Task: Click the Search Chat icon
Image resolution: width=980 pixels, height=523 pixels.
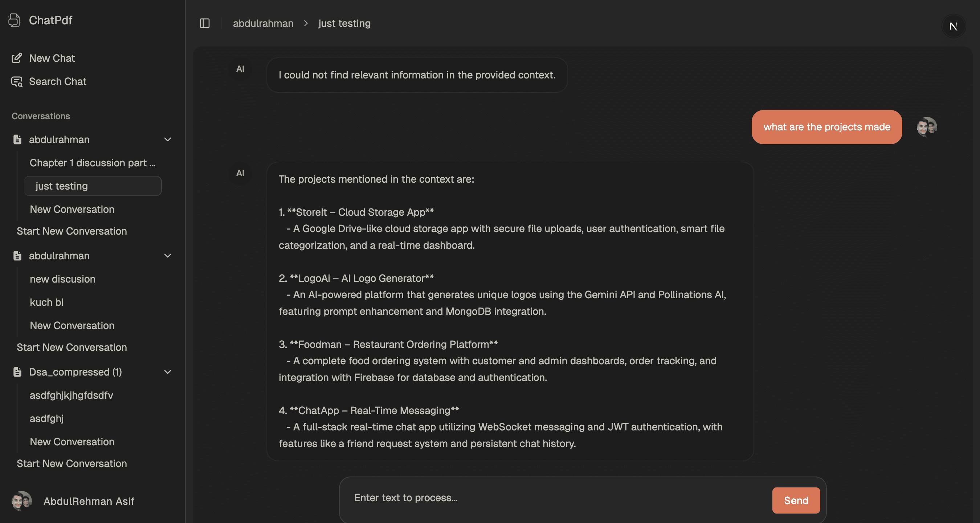Action: [x=17, y=81]
